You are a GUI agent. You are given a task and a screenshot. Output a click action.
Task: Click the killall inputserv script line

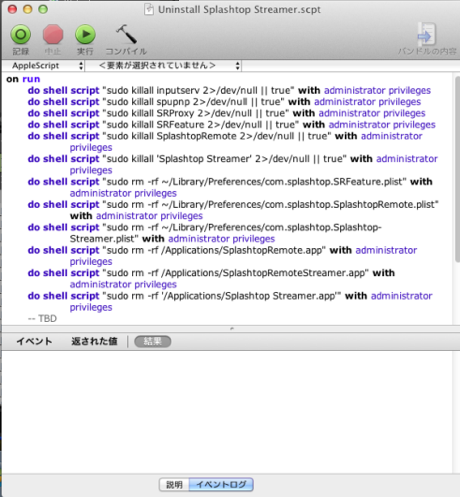tap(229, 90)
